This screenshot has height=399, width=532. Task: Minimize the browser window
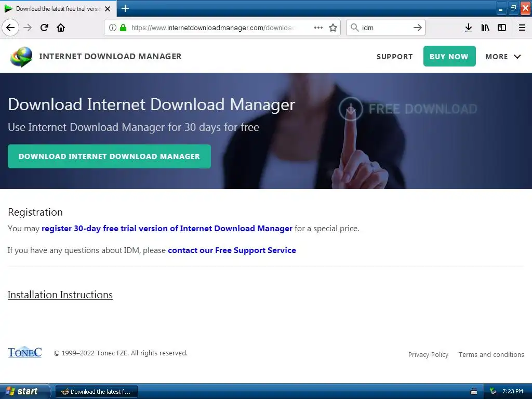click(500, 8)
